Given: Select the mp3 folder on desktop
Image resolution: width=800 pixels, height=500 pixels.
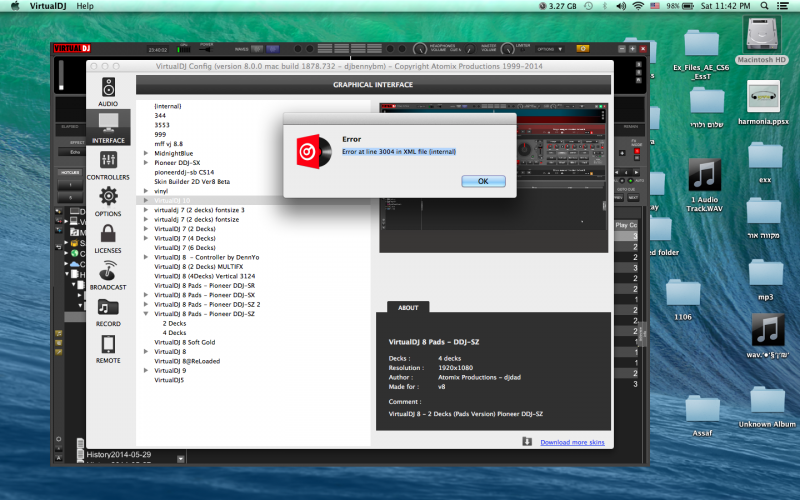Looking at the screenshot, I should click(765, 280).
